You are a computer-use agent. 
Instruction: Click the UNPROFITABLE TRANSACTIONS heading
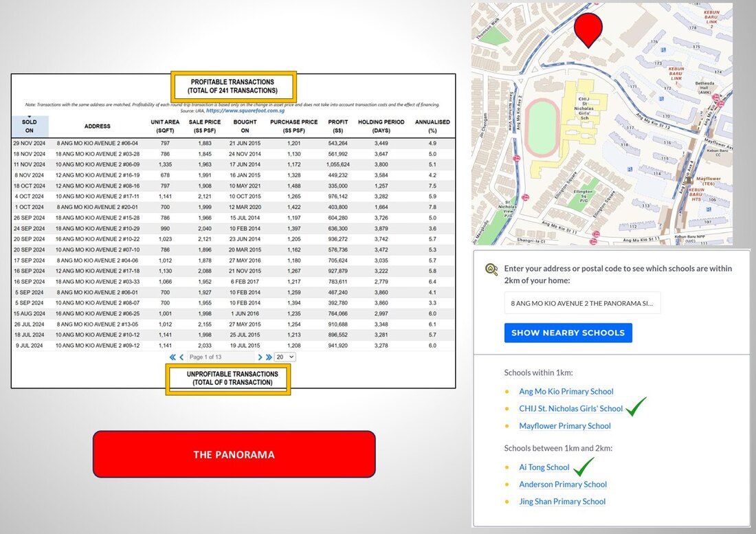[229, 378]
